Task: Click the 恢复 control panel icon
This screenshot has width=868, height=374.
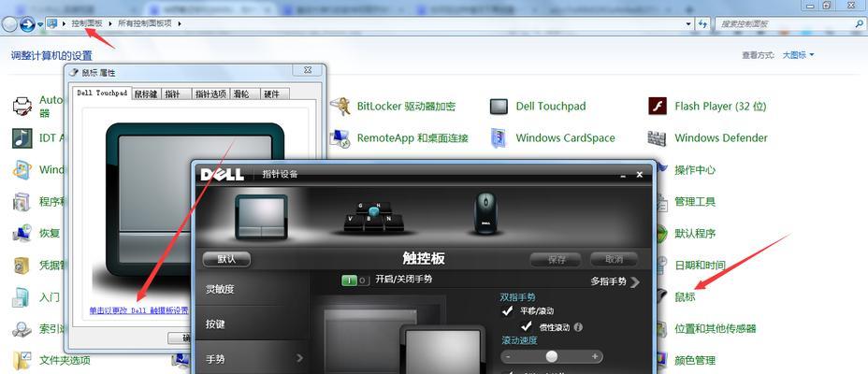Action: coord(22,233)
